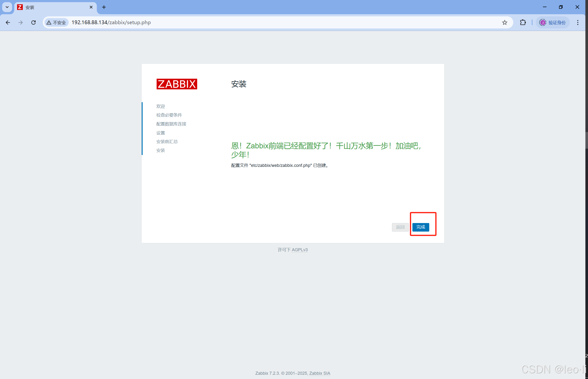Click the browser forward arrow
588x379 pixels.
(21, 22)
